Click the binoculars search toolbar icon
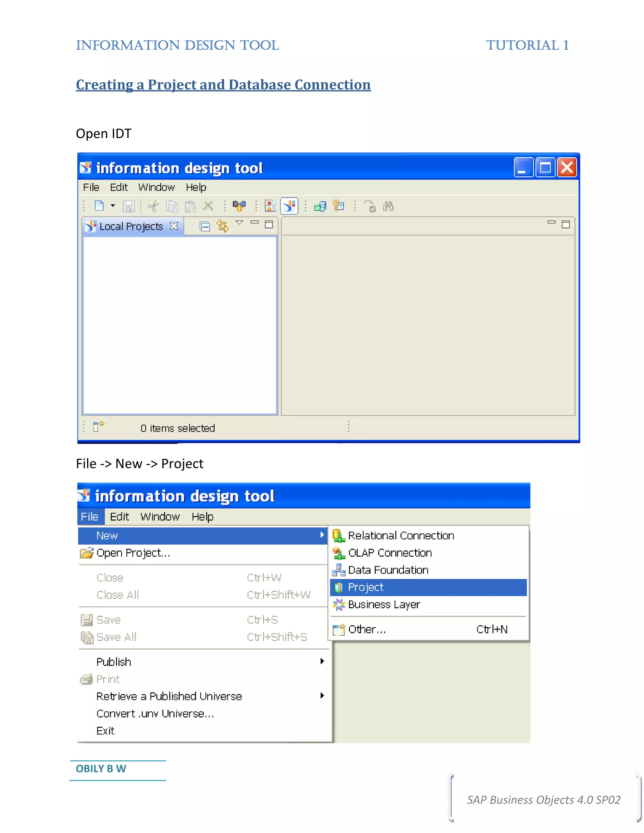The height and width of the screenshot is (833, 644). (388, 206)
